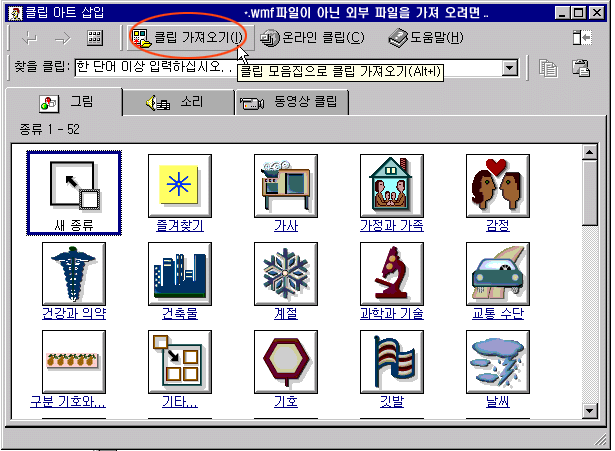Open the 즐겨찾기 favorites category icon

pos(179,184)
